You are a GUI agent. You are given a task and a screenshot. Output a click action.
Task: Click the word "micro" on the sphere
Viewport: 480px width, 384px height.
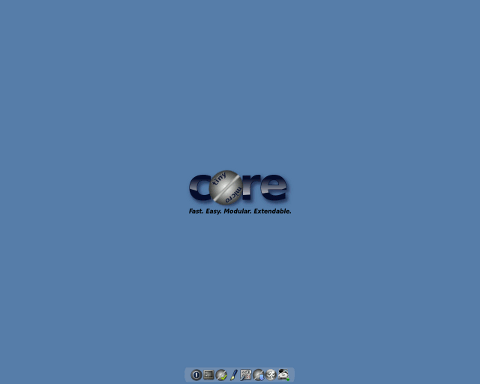click(x=233, y=195)
